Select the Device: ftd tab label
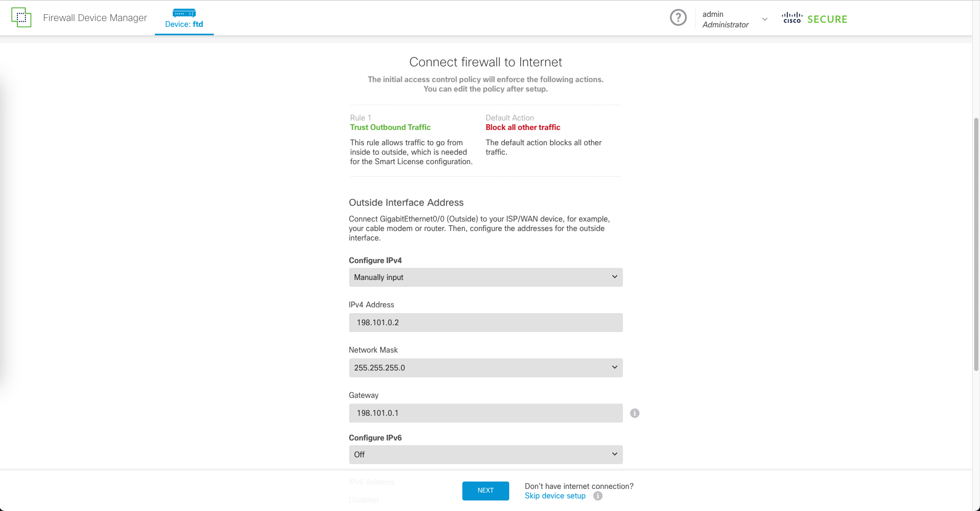This screenshot has height=511, width=980. 184,24
